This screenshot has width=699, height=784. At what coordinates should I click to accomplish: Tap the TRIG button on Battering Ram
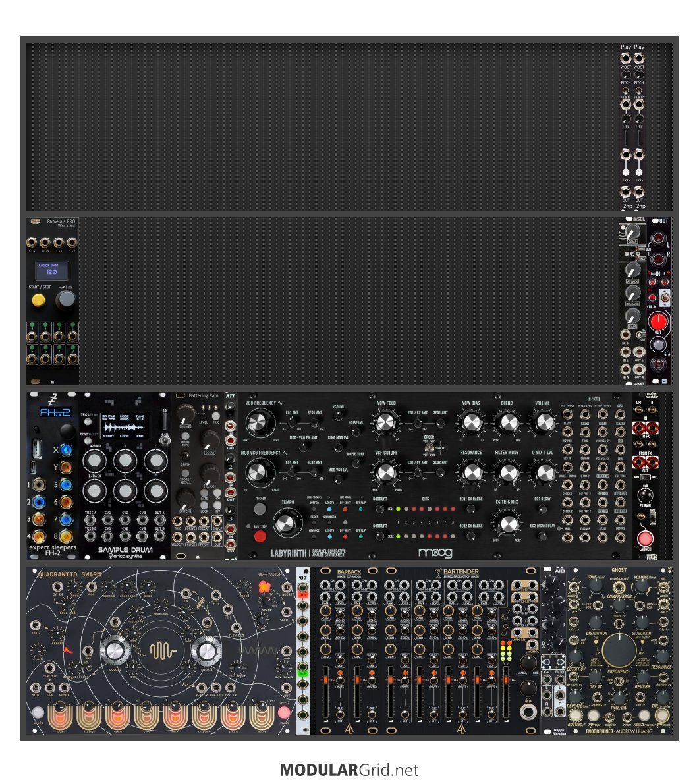(x=216, y=416)
